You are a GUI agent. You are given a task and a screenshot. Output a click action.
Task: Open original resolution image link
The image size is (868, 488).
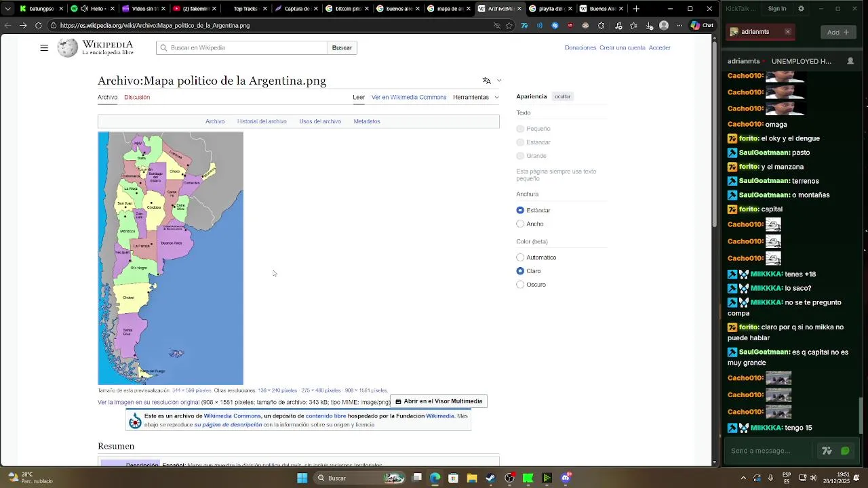pyautogui.click(x=149, y=402)
